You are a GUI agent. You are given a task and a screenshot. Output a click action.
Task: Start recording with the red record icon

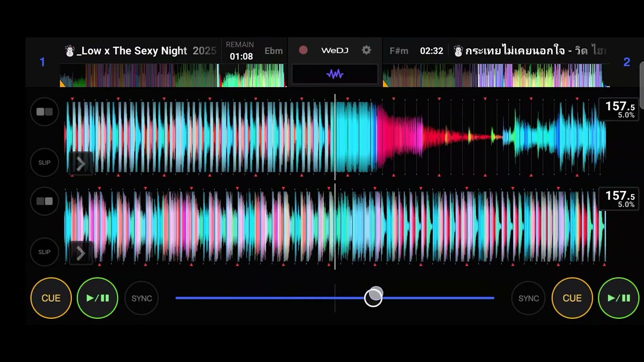click(x=303, y=50)
